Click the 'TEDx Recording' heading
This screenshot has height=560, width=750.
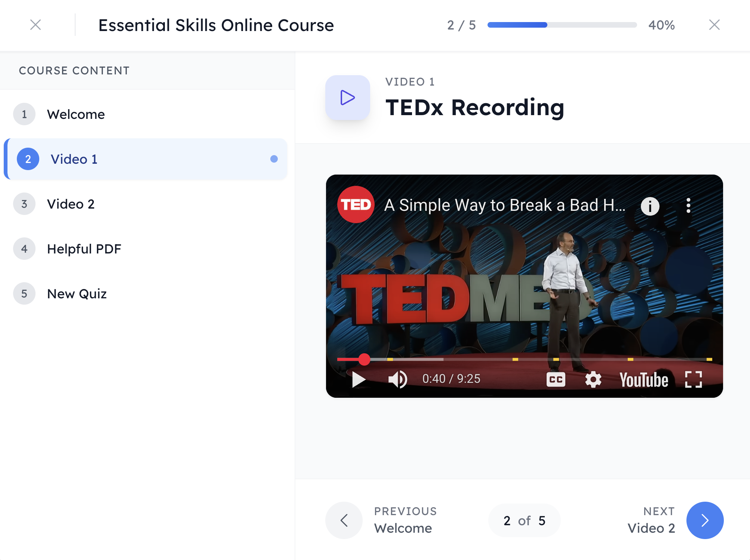(x=475, y=108)
